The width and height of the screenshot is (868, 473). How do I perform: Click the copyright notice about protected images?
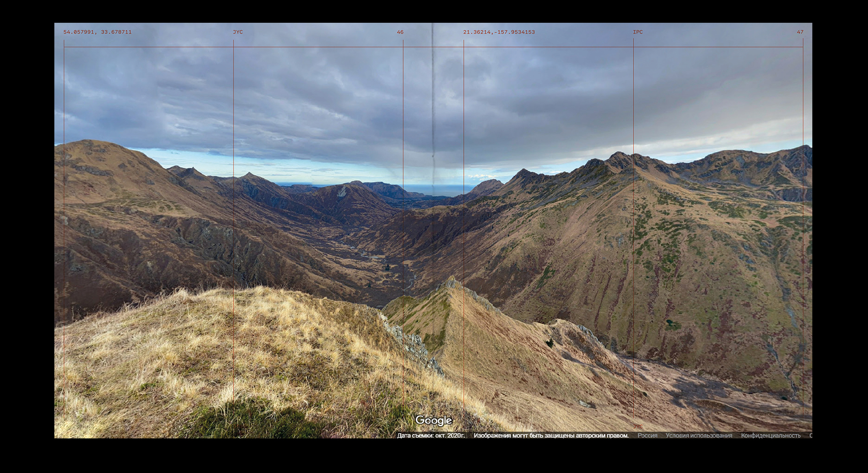point(551,435)
